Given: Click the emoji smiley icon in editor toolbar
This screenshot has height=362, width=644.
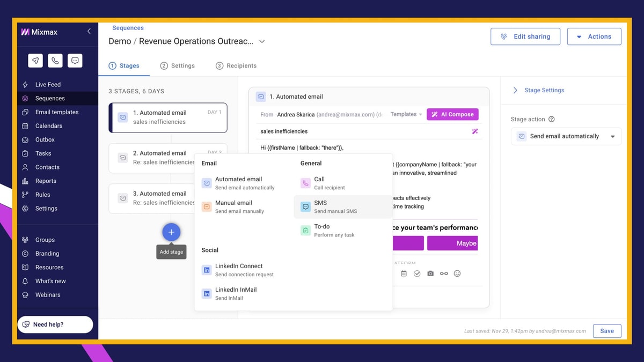Looking at the screenshot, I should pyautogui.click(x=457, y=274).
